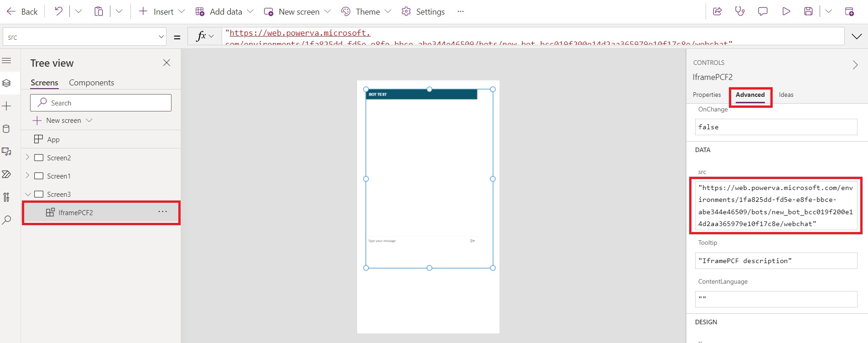Switch to the Components tab

click(91, 83)
